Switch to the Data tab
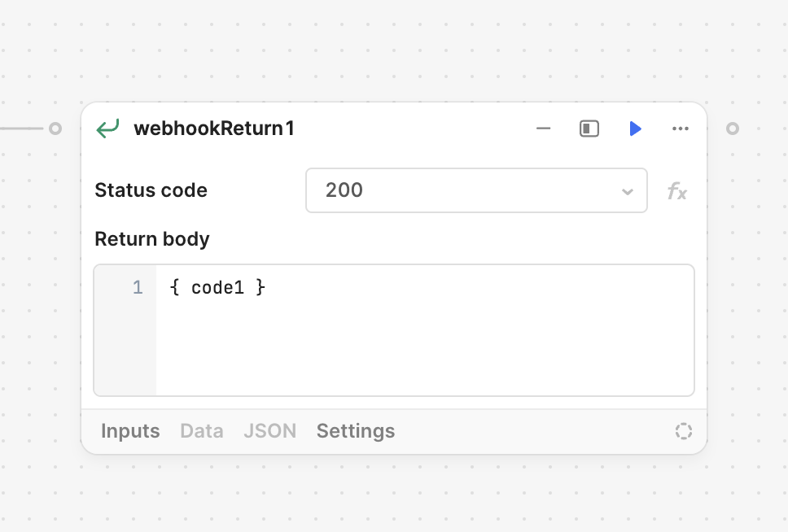This screenshot has width=788, height=532. [202, 431]
